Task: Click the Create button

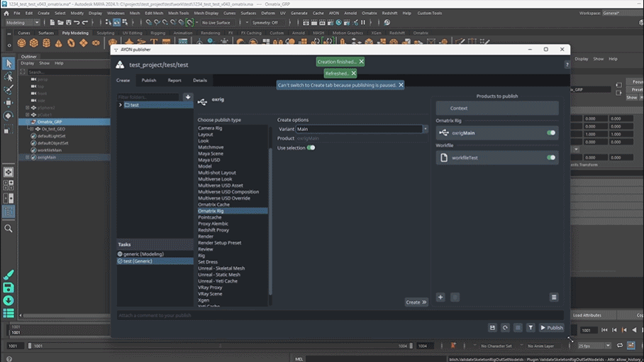Action: [416, 302]
